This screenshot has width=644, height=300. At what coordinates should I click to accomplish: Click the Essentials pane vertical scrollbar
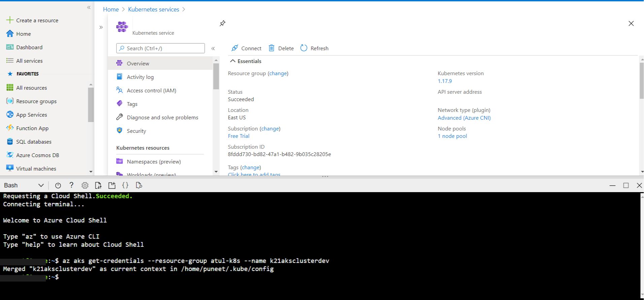click(642, 80)
